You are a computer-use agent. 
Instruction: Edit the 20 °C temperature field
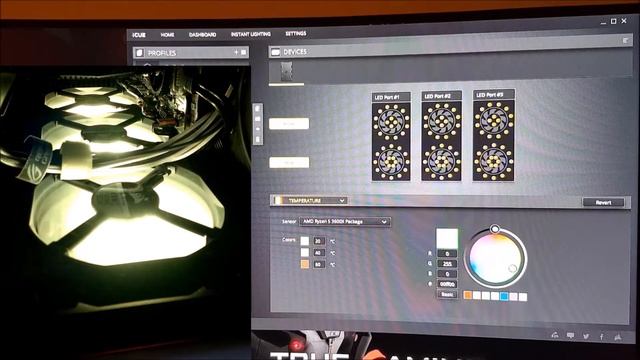point(319,241)
